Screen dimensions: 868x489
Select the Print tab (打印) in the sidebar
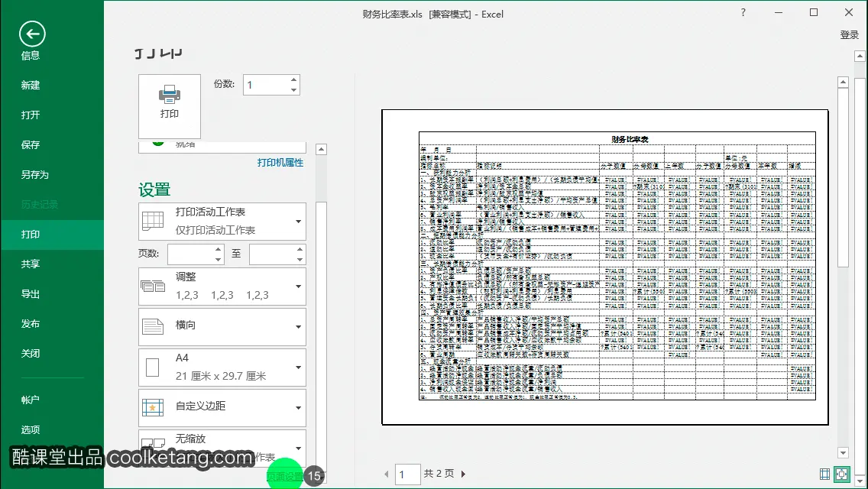[x=52, y=235]
